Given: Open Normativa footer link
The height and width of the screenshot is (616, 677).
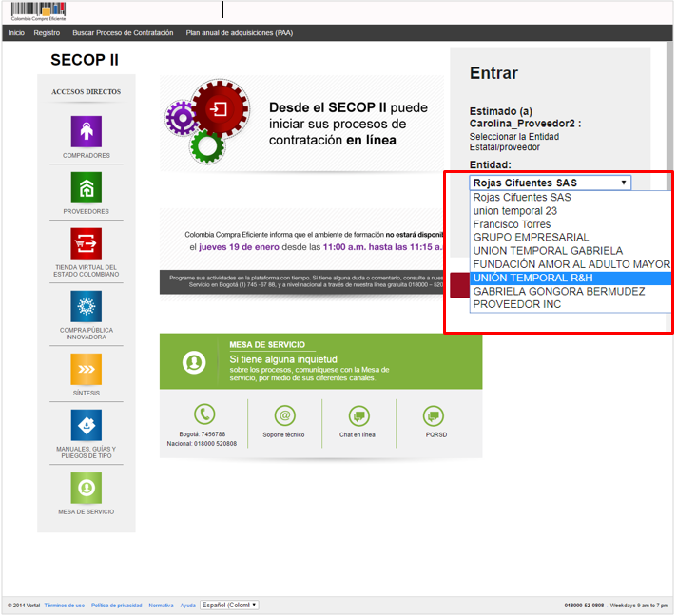Looking at the screenshot, I should point(161,606).
